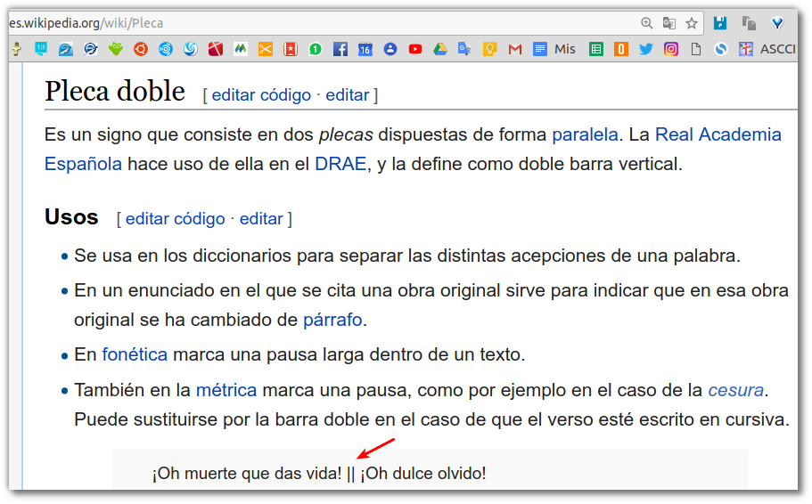Open the Instagram bookmark
Image resolution: width=812 pixels, height=504 pixels.
point(670,49)
